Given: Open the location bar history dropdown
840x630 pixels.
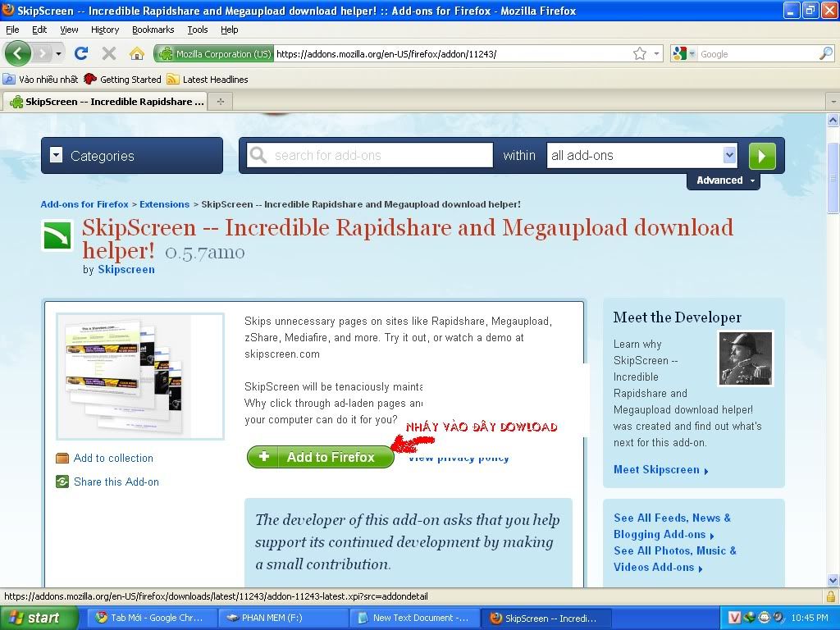Looking at the screenshot, I should [656, 53].
